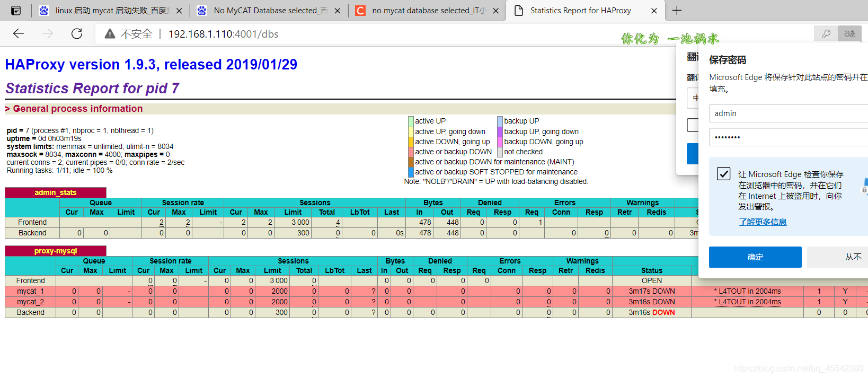Click the Status column header in proxy-mysql
The width and height of the screenshot is (868, 378).
[652, 270]
